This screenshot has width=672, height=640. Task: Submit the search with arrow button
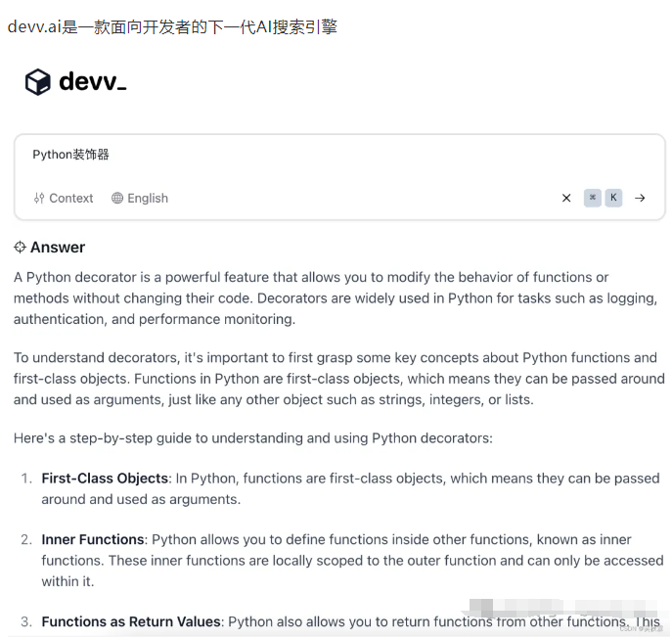click(640, 198)
